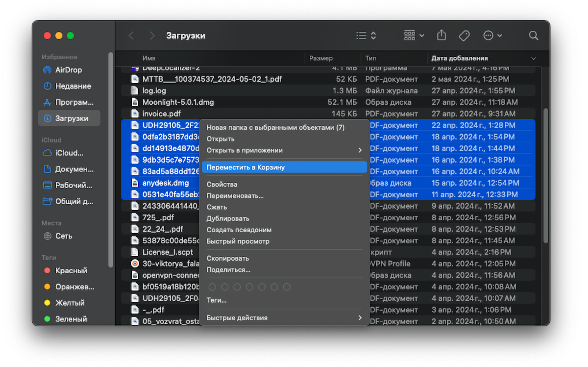Click the anydesk.dmg file icon

135,183
